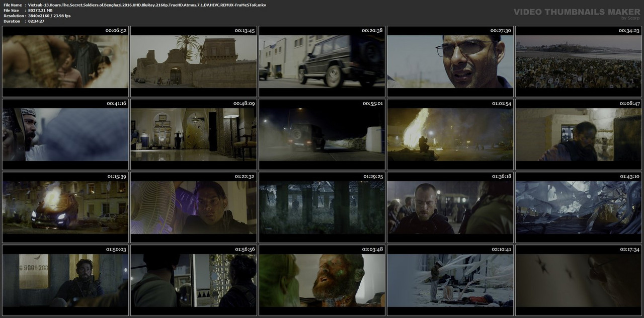Click the Resolution label

click(x=13, y=16)
